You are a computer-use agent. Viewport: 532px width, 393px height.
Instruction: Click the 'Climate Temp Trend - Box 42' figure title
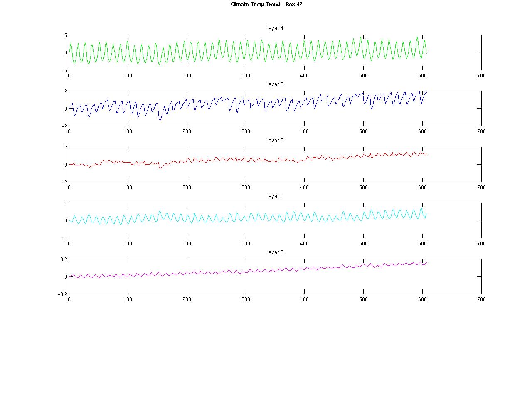click(269, 5)
